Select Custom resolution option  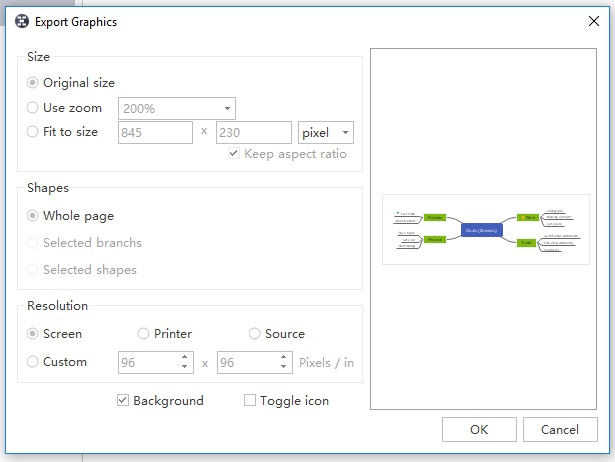34,362
